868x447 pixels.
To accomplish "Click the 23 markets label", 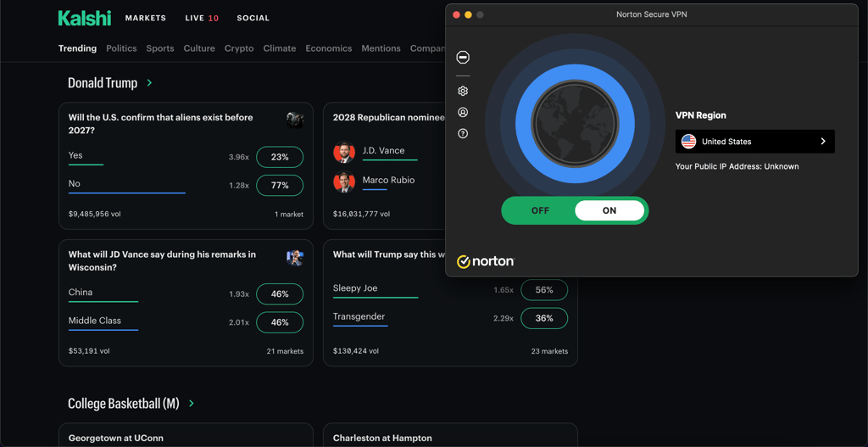I will coord(549,351).
